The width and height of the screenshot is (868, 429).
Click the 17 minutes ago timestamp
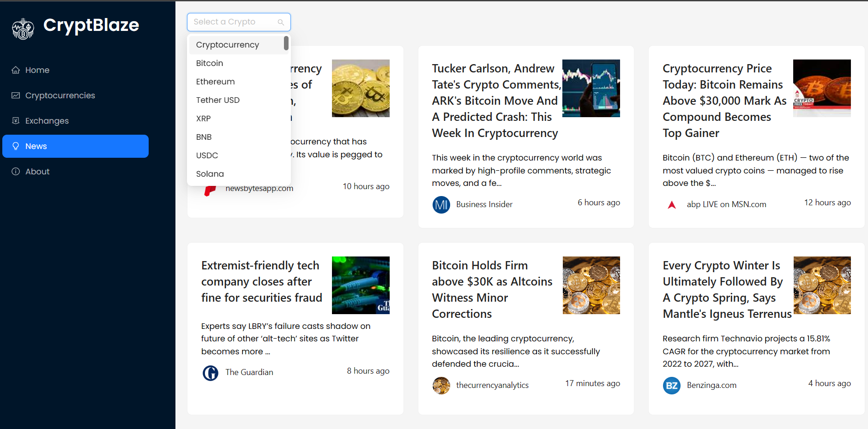click(x=592, y=383)
